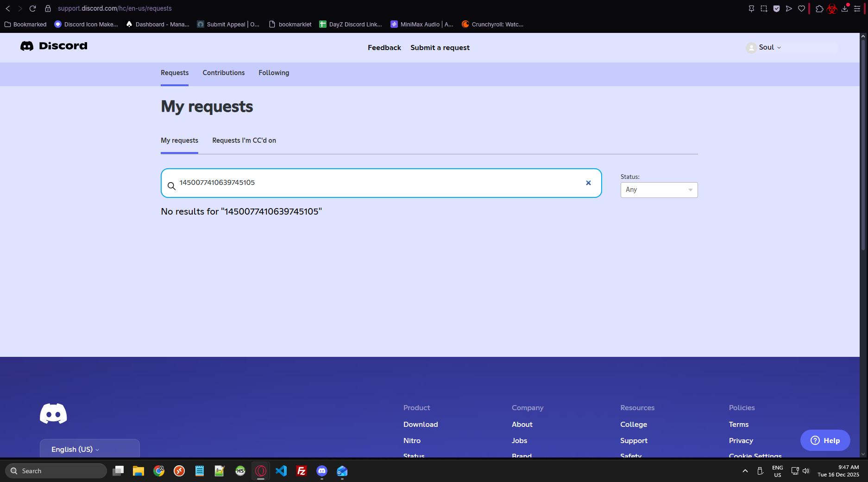868x482 pixels.
Task: Open the footer Privacy link
Action: click(x=741, y=441)
